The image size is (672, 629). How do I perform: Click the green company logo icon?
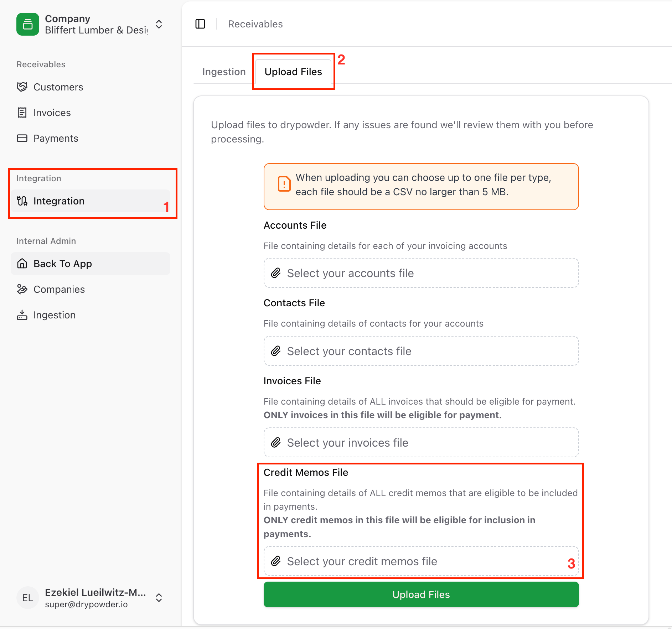click(x=28, y=24)
